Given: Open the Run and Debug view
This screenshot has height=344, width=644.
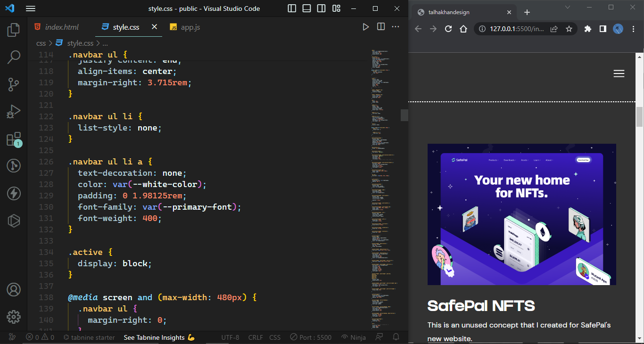Looking at the screenshot, I should (14, 112).
